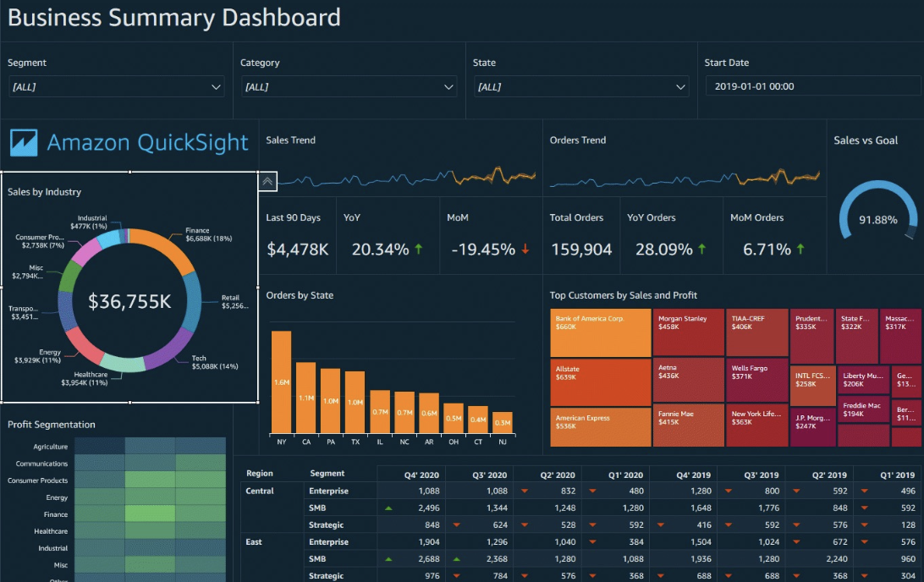Click the Start Date input field
Viewport: 924px width, 582px height.
point(812,85)
